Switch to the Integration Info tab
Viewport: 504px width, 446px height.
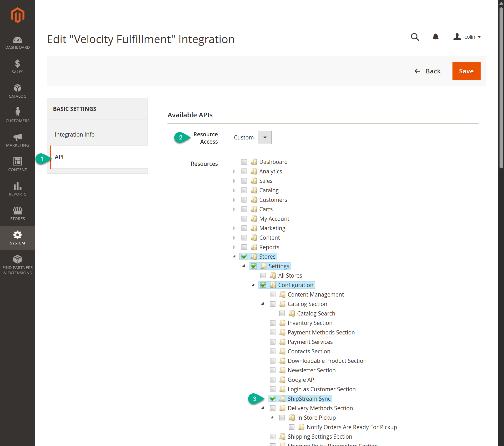point(75,134)
